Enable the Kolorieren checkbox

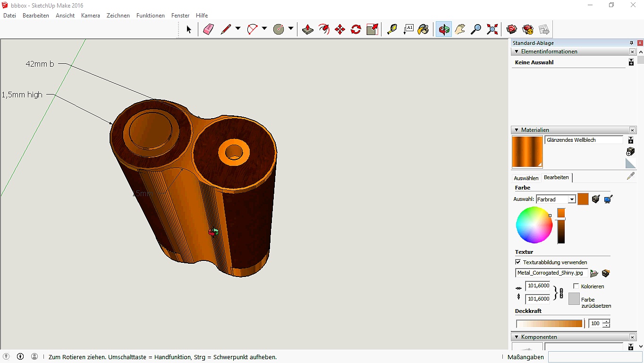576,286
